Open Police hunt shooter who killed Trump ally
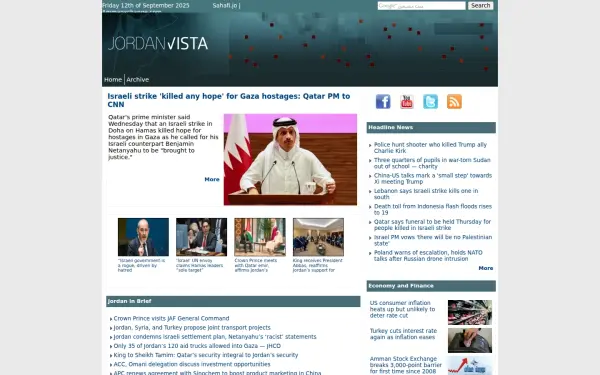 click(x=430, y=148)
